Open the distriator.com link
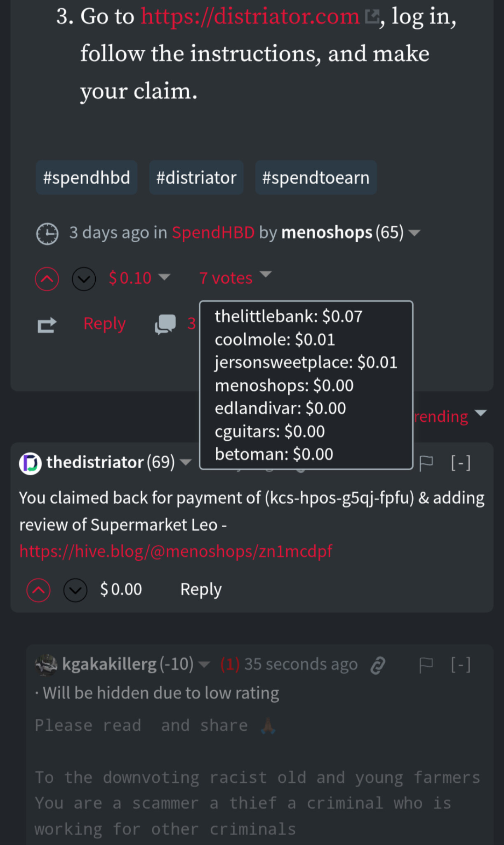This screenshot has width=504, height=845. (x=250, y=17)
